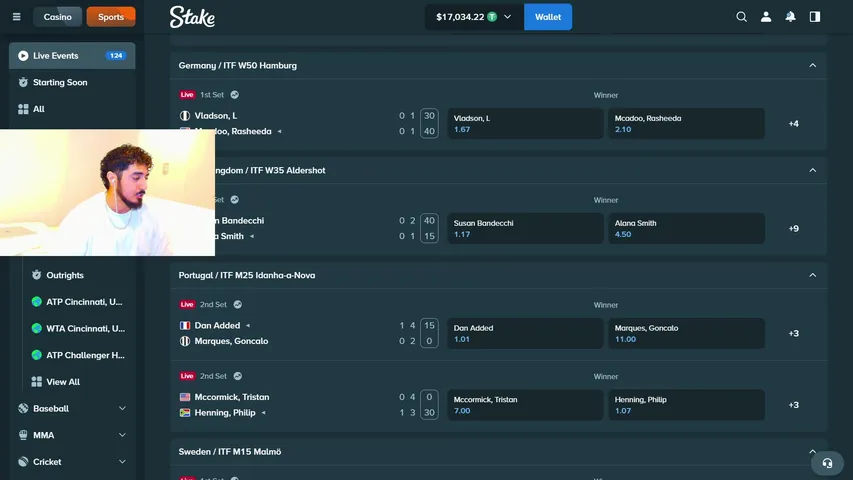
Task: Show +4 more markets for Vladson match
Action: pos(794,124)
